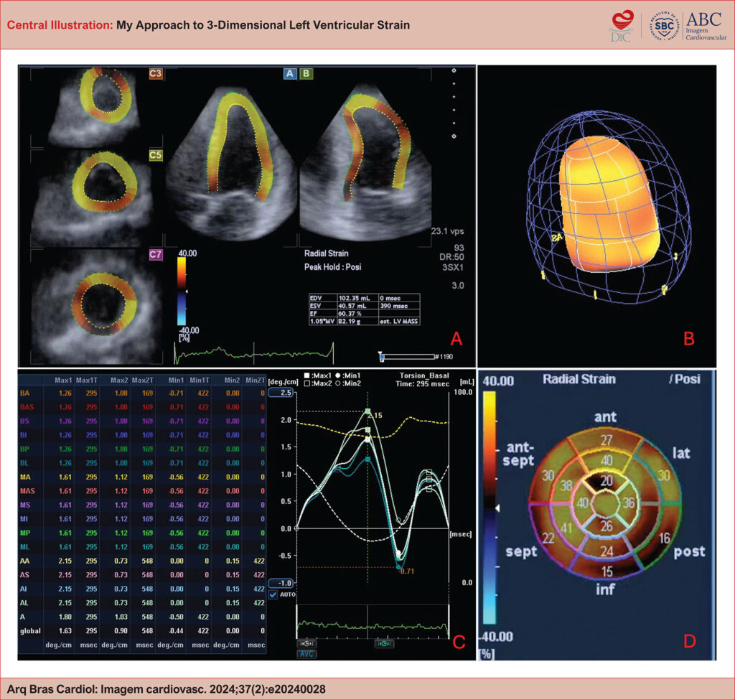Select the global row label
The width and height of the screenshot is (735, 700).
pyautogui.click(x=30, y=631)
